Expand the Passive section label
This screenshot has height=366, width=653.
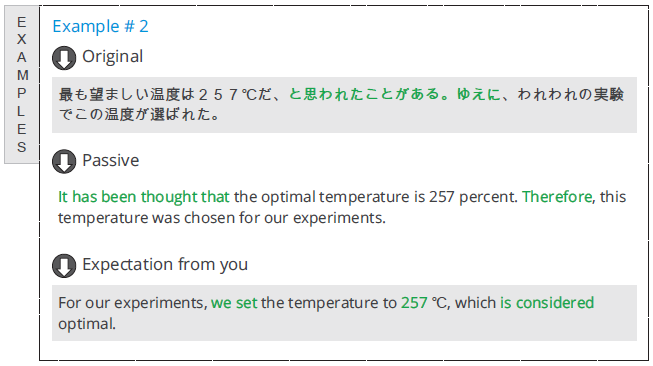[x=110, y=160]
